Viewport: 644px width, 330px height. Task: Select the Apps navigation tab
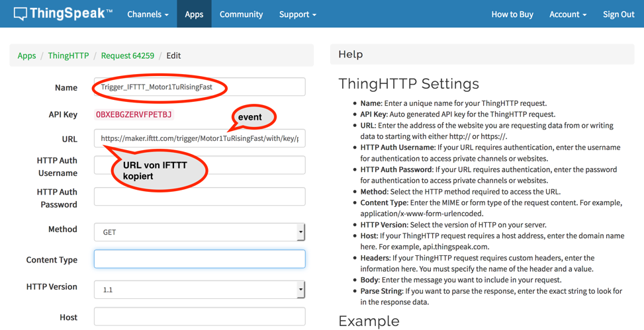point(194,14)
